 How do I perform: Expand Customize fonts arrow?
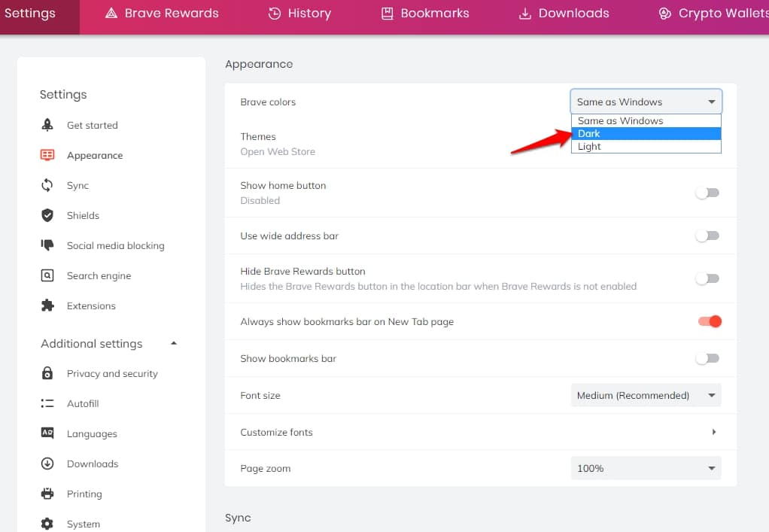click(x=713, y=432)
